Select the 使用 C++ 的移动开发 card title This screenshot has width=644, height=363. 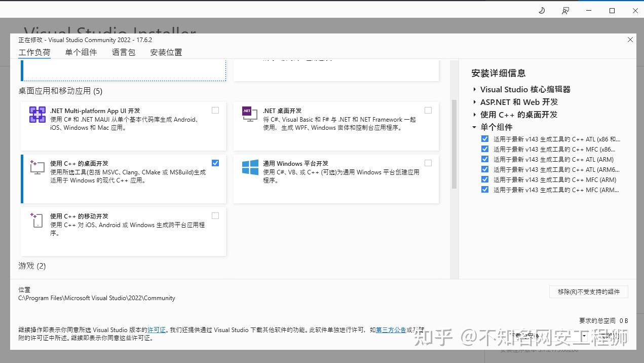click(x=79, y=216)
